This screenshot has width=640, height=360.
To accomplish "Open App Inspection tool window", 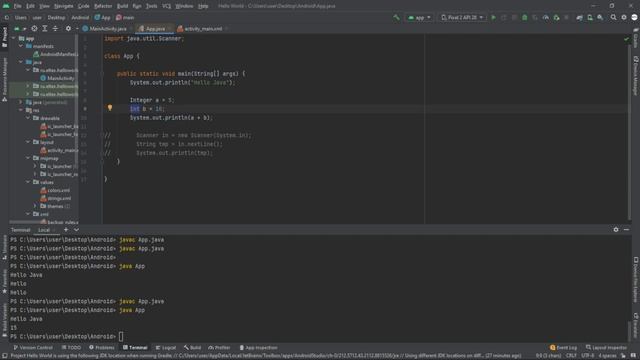I will tap(258, 347).
